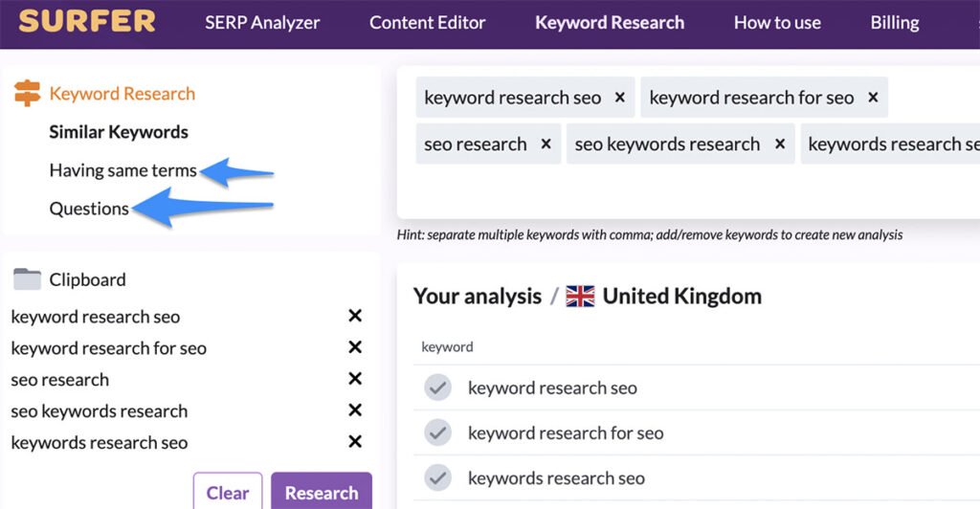The image size is (980, 509).
Task: Remove 'seo research' from Clipboard
Action: [355, 379]
